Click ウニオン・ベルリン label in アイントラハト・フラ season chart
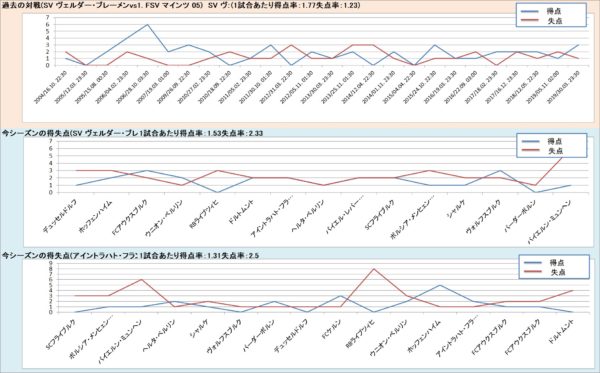Viewport: 600px width, 373px height. pos(389,337)
